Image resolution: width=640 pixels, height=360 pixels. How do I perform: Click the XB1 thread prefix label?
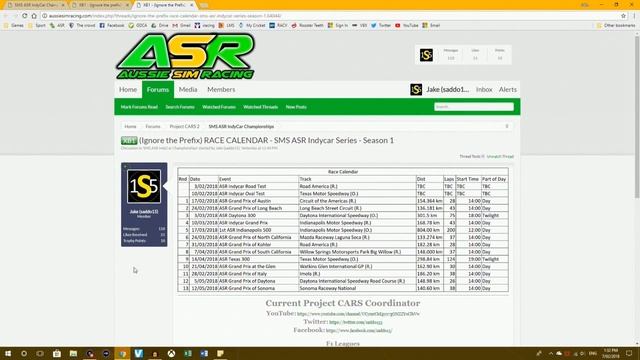point(129,140)
